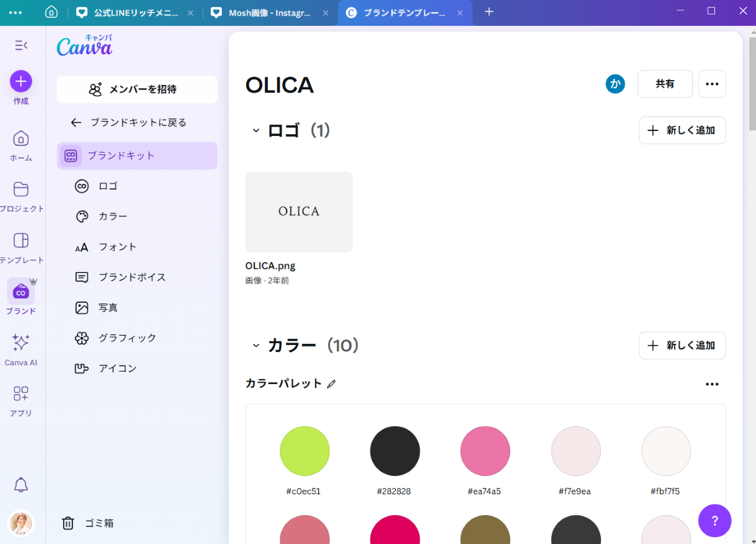Image resolution: width=756 pixels, height=544 pixels.
Task: Open the OLICA.png logo thumbnail
Action: [299, 212]
